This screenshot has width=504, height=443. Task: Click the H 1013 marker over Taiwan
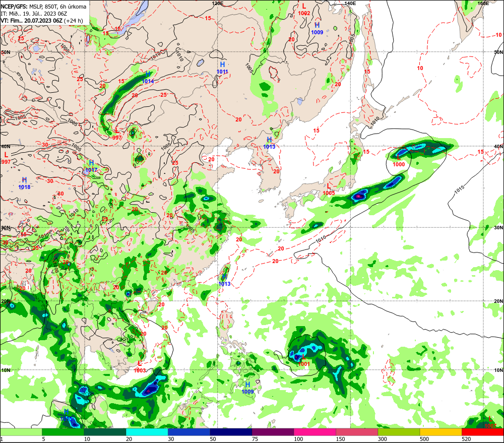point(224,280)
